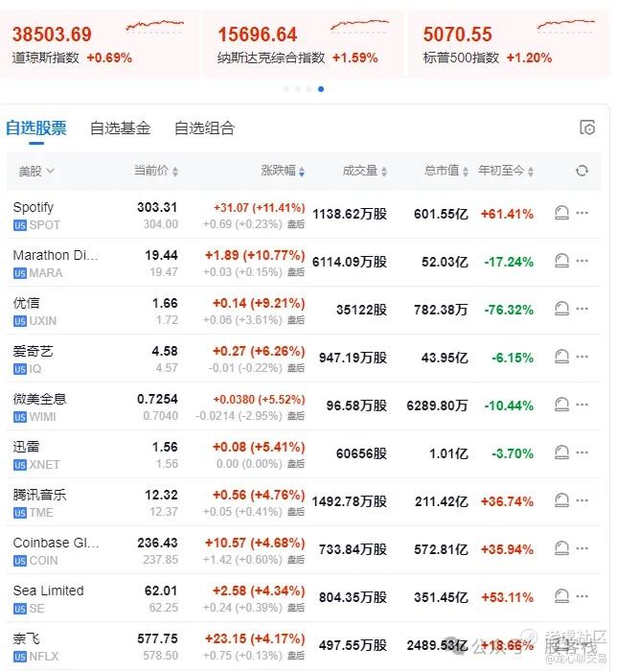Image resolution: width=618 pixels, height=672 pixels.
Task: Click Coinbase price 236.43
Action: click(157, 543)
